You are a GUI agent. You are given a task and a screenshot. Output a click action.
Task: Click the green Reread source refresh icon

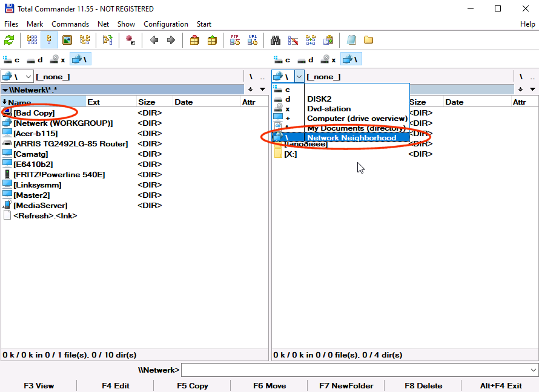coord(9,40)
